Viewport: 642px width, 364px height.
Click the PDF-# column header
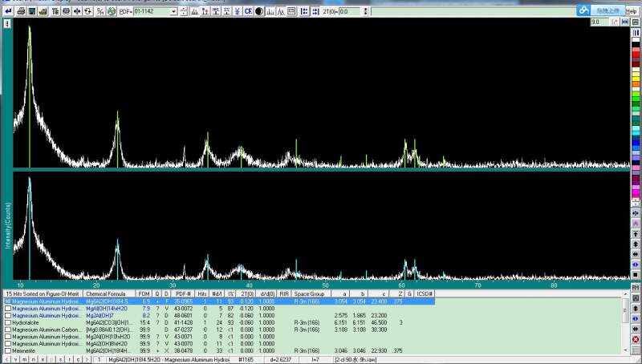183,293
